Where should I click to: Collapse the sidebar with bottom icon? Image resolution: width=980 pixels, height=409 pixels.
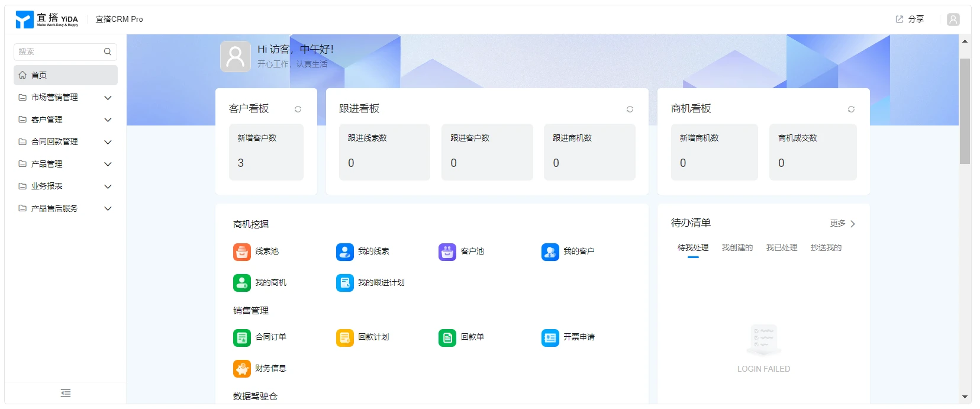click(66, 394)
